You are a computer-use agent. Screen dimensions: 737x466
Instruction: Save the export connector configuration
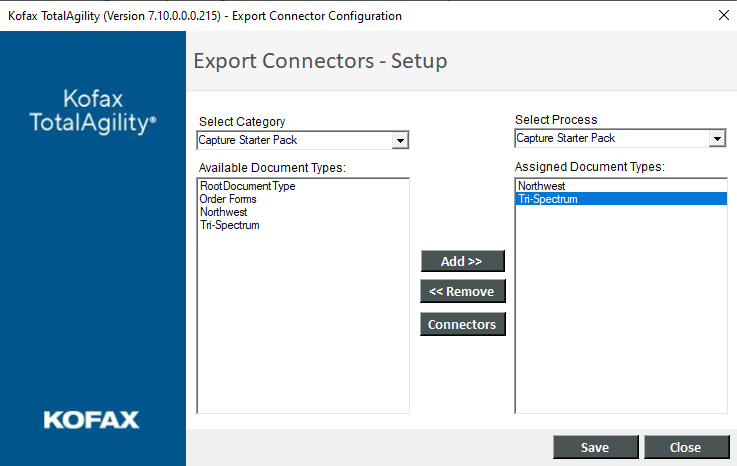point(595,447)
